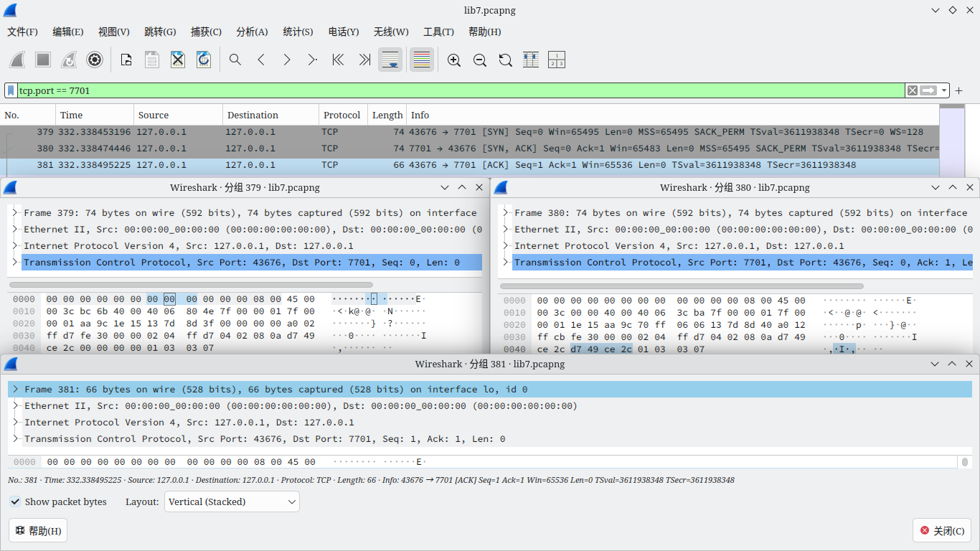Viewport: 980px width, 551px height.
Task: Open the Layout dropdown showing Vertical (Stacked)
Action: click(232, 501)
